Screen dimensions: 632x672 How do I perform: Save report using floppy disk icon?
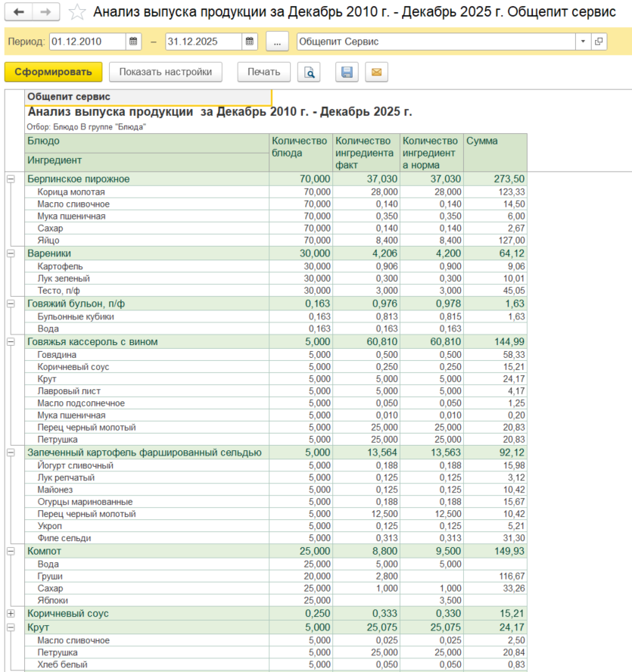click(347, 72)
